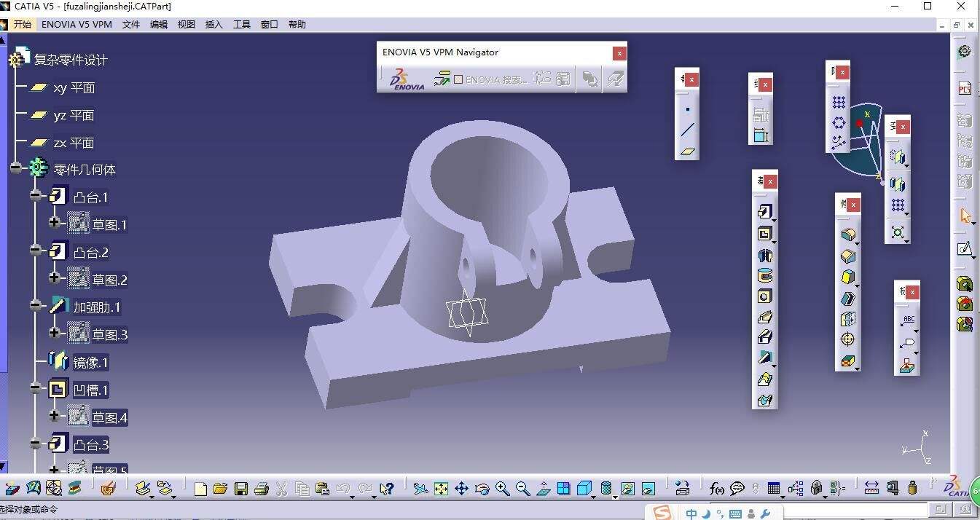The height and width of the screenshot is (520, 980).
Task: Select 镜像.1 in the specification tree
Action: click(90, 363)
